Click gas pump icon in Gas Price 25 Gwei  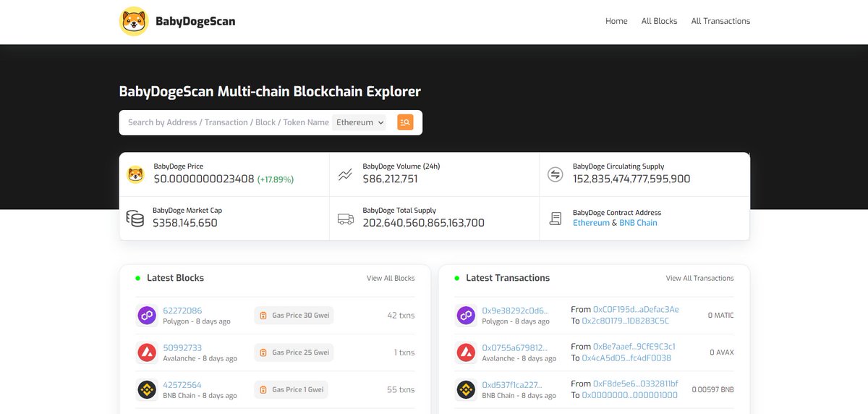click(263, 352)
